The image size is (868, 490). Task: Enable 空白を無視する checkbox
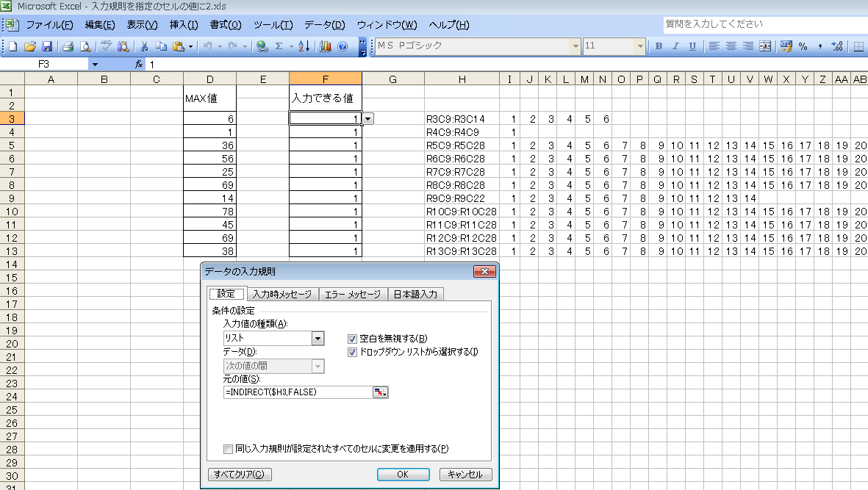click(x=351, y=338)
